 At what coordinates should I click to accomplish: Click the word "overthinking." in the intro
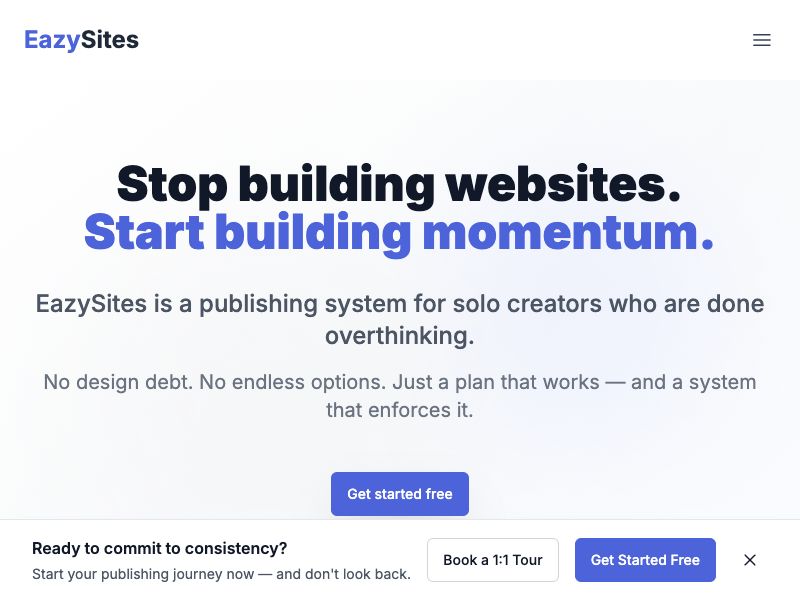coord(399,336)
